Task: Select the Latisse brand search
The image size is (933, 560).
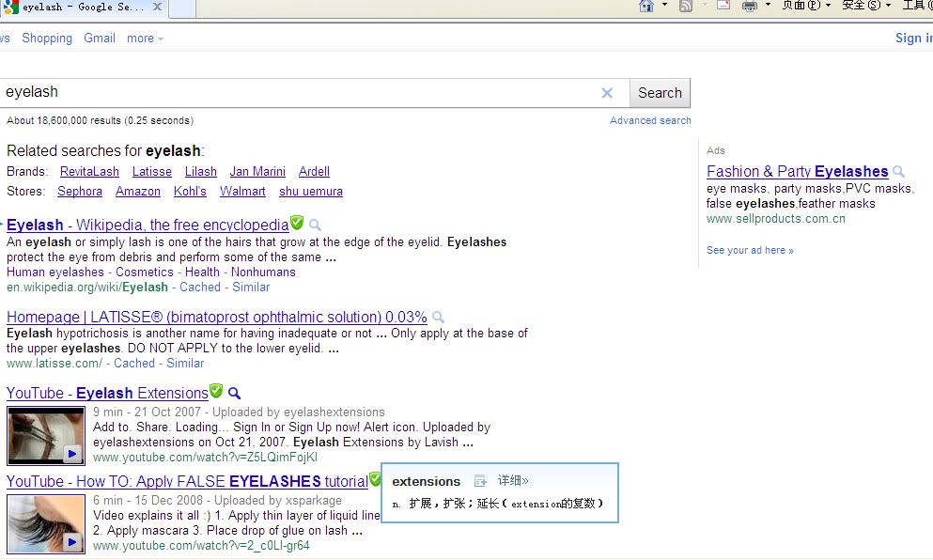Action: pos(151,171)
